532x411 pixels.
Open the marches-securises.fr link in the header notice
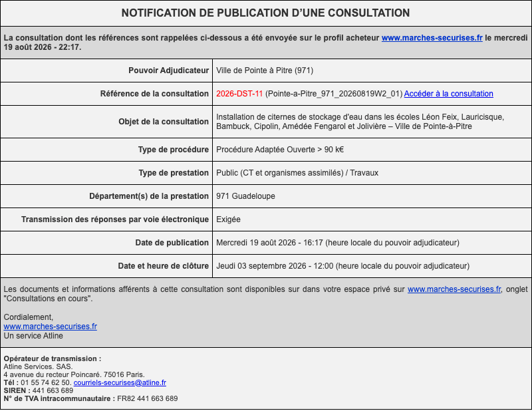[x=432, y=38]
